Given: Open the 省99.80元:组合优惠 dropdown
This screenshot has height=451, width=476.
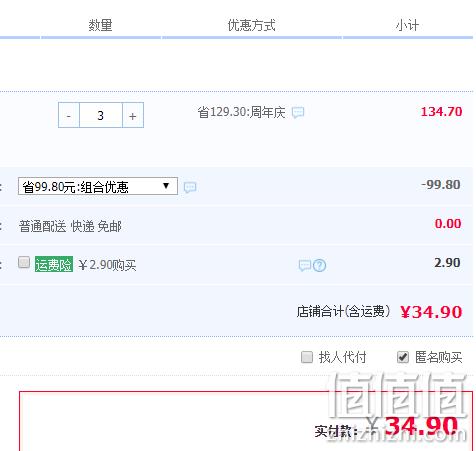Looking at the screenshot, I should coord(98,186).
